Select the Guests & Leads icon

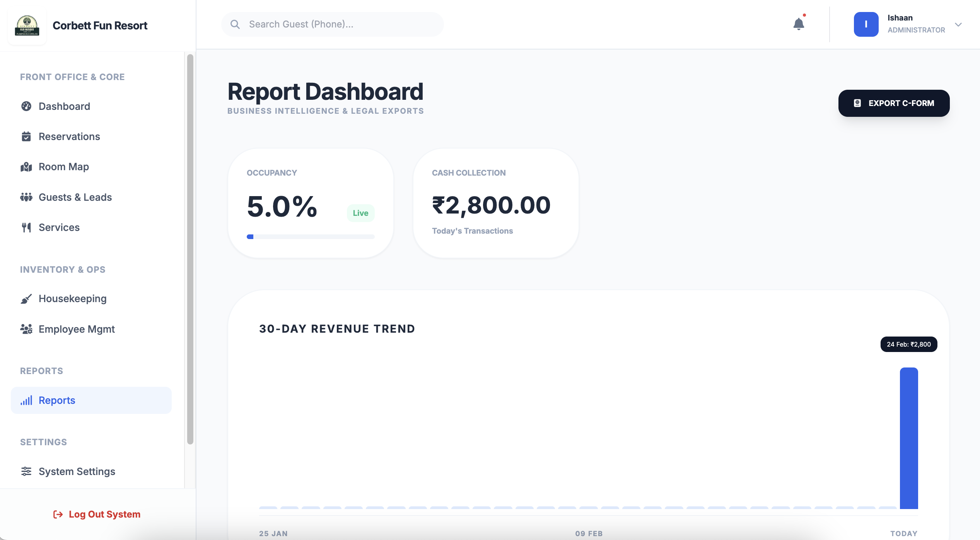point(26,197)
